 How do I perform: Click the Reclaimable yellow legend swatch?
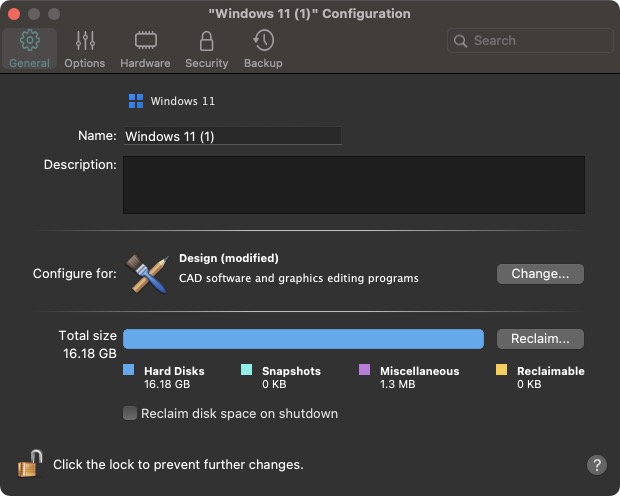coord(501,370)
